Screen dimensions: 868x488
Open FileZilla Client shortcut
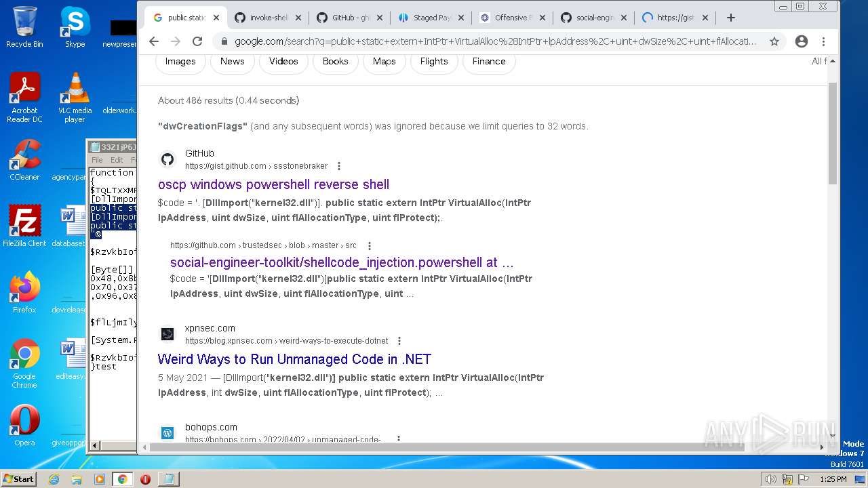[24, 226]
